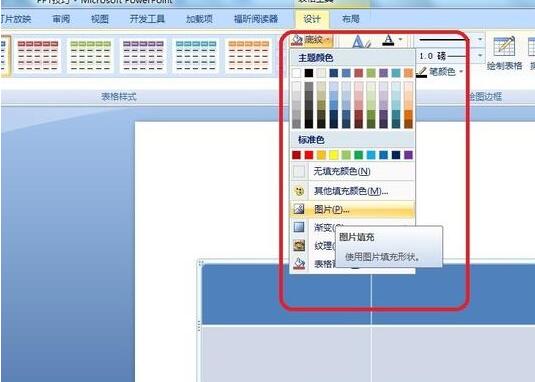
Task: Pick purple in 标准色 standard colors
Action: [x=408, y=155]
